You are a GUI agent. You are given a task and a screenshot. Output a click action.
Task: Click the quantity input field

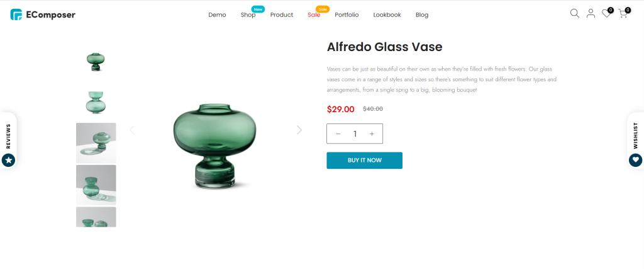[x=355, y=134]
